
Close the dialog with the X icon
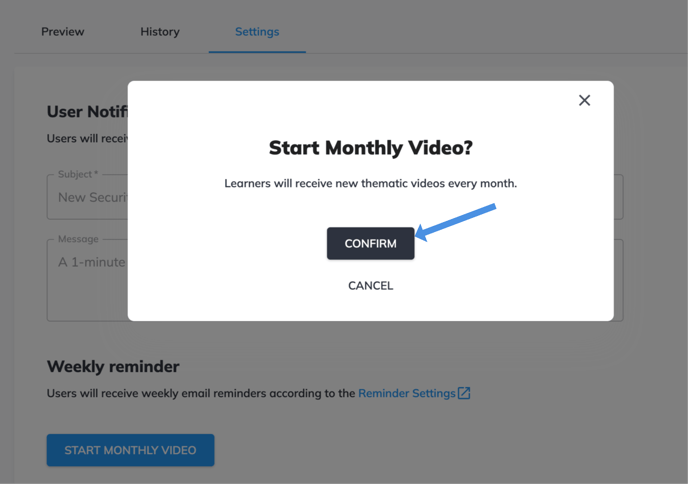pyautogui.click(x=584, y=100)
